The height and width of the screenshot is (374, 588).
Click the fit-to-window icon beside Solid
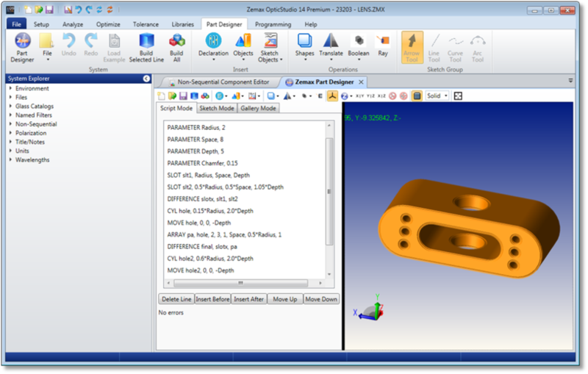coord(458,96)
